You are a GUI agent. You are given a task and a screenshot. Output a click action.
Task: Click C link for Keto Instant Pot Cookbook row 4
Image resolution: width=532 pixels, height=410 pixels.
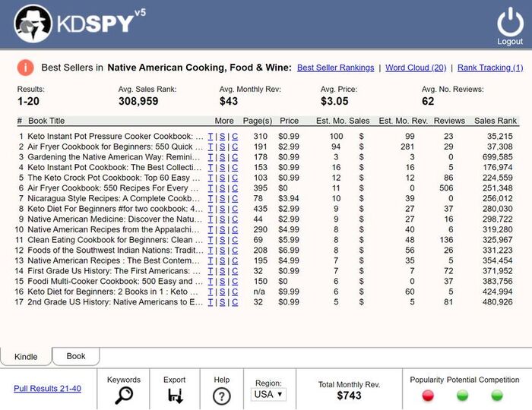click(235, 167)
